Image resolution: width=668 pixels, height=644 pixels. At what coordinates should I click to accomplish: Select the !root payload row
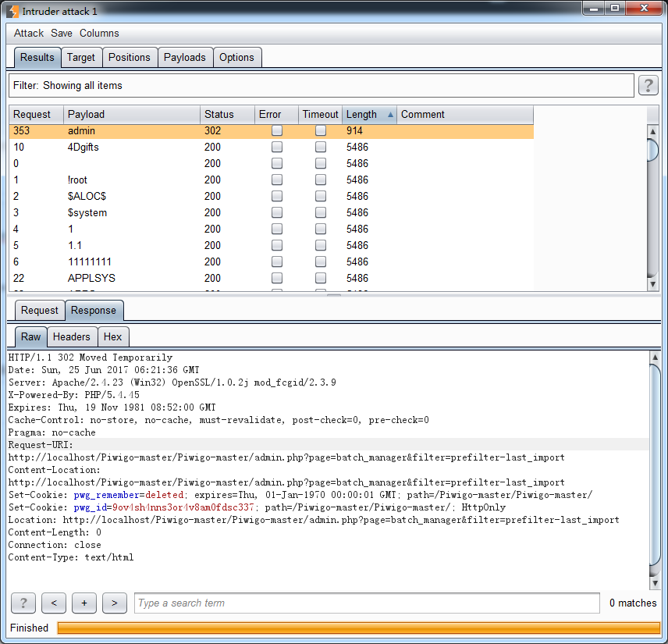click(x=271, y=180)
